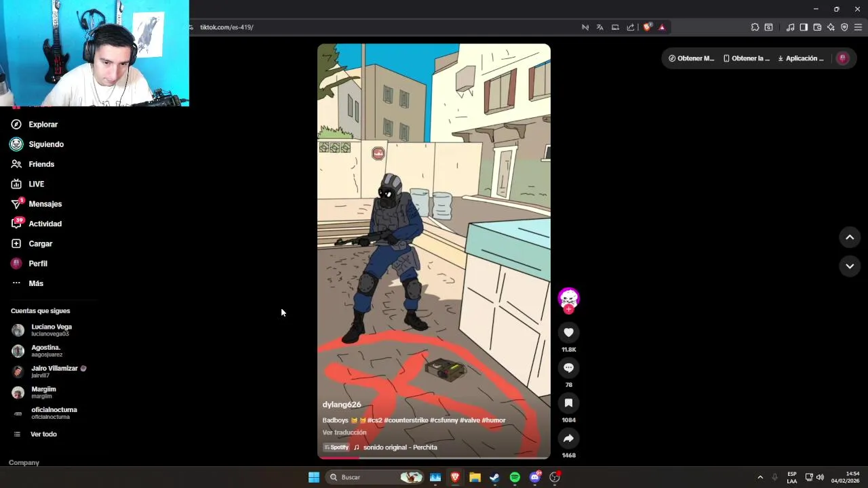Follow the creator via the red plus badge
Screen dimensions: 868x488
pos(568,309)
